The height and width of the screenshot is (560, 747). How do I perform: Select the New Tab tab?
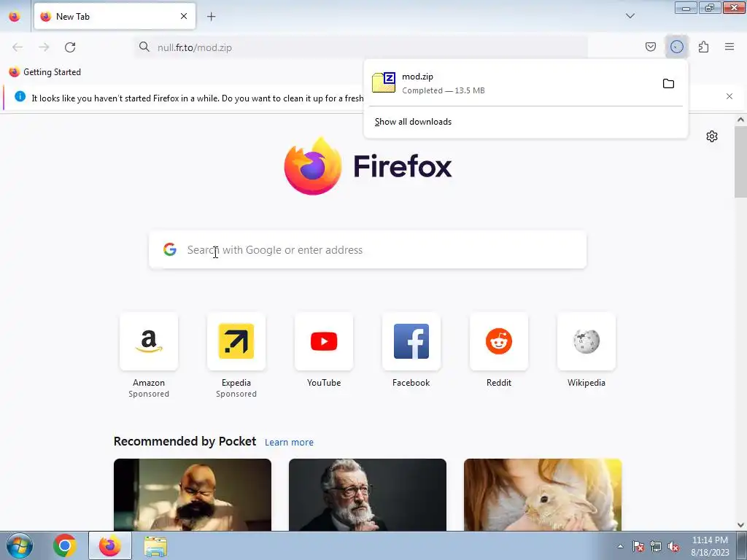pos(115,16)
